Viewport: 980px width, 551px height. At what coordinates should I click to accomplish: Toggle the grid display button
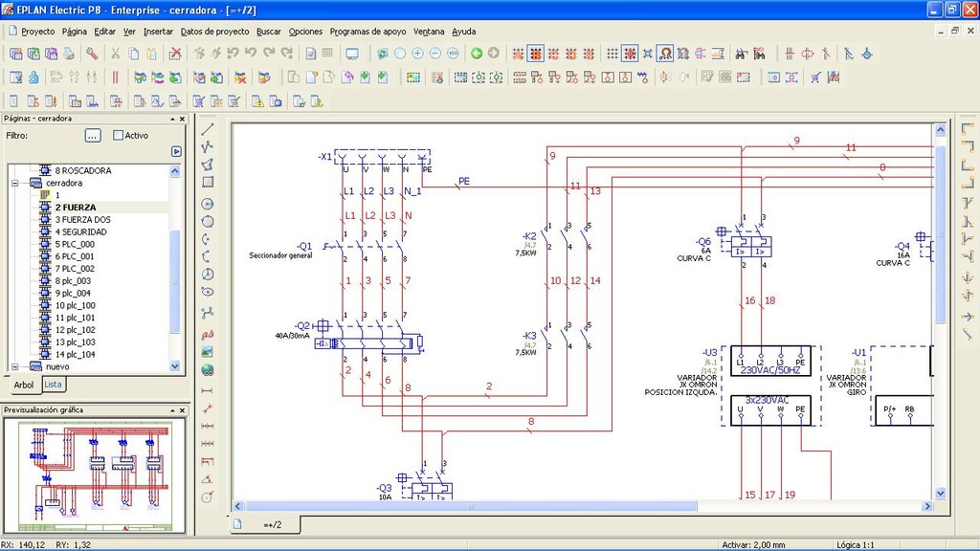pos(612,54)
